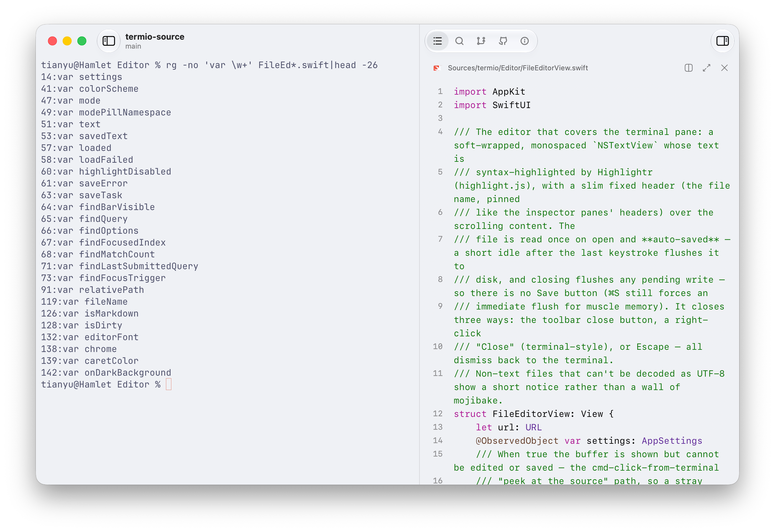The height and width of the screenshot is (532, 775).
Task: Click the rg command line in terminal
Action: 209,65
